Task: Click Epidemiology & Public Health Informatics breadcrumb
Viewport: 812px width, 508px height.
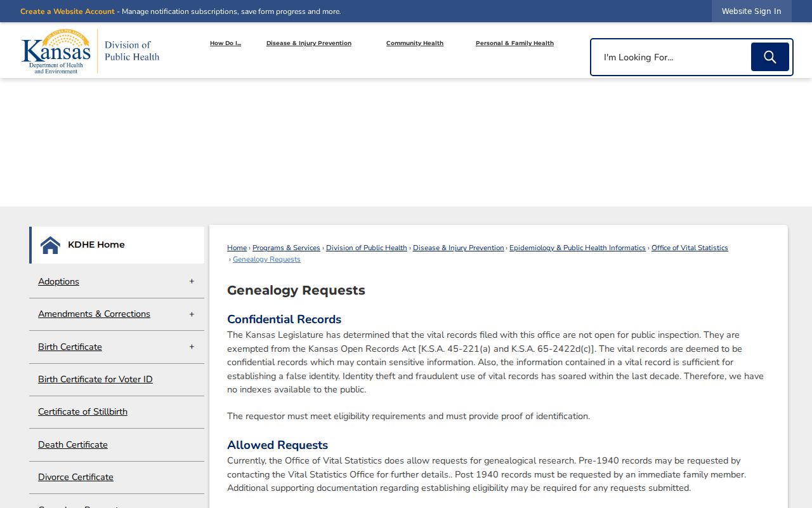Action: 577,248
